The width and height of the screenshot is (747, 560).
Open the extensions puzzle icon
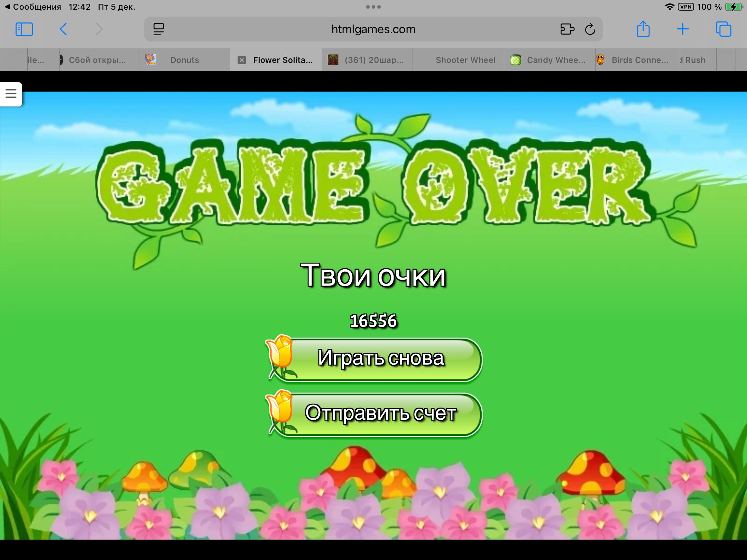click(x=567, y=29)
